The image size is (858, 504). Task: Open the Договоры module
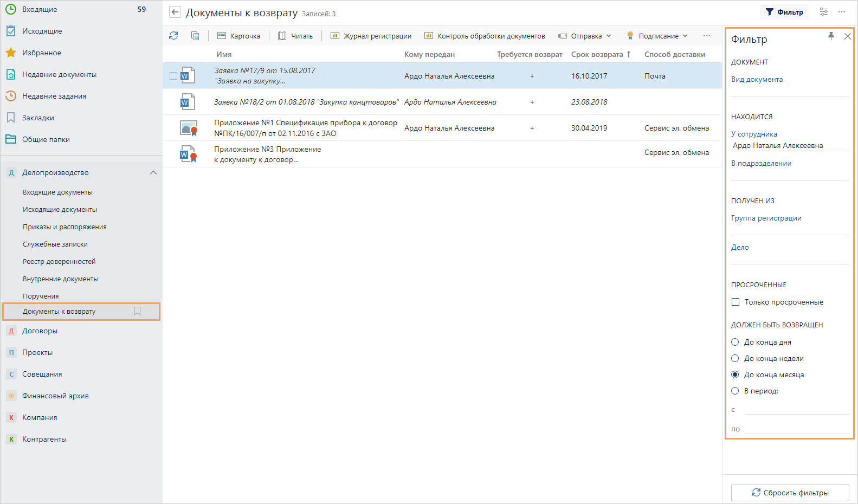(x=40, y=331)
